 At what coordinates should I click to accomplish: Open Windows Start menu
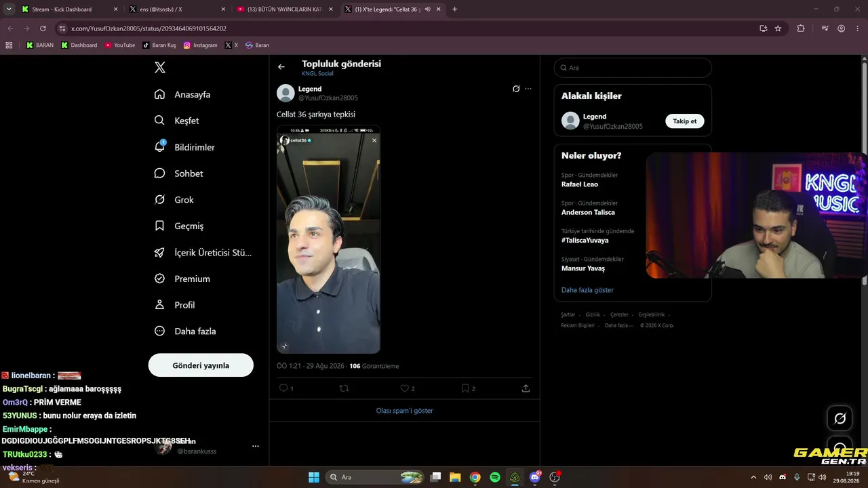click(x=314, y=477)
